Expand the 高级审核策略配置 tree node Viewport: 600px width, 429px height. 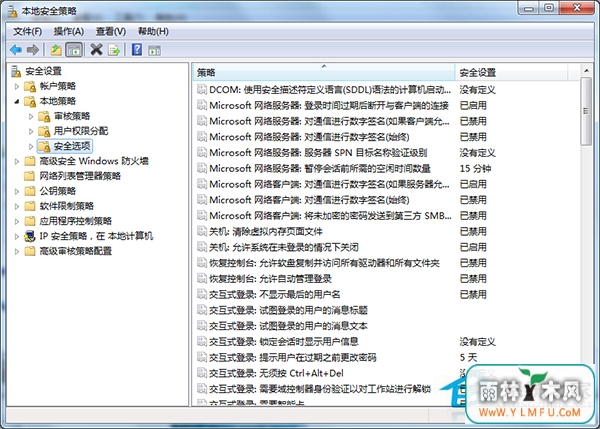point(17,251)
